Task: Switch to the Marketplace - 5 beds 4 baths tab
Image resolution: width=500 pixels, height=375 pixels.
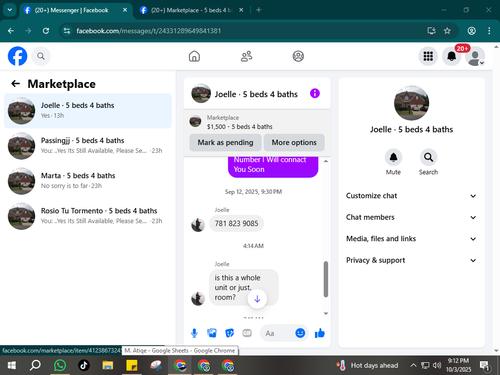Action: tap(192, 10)
